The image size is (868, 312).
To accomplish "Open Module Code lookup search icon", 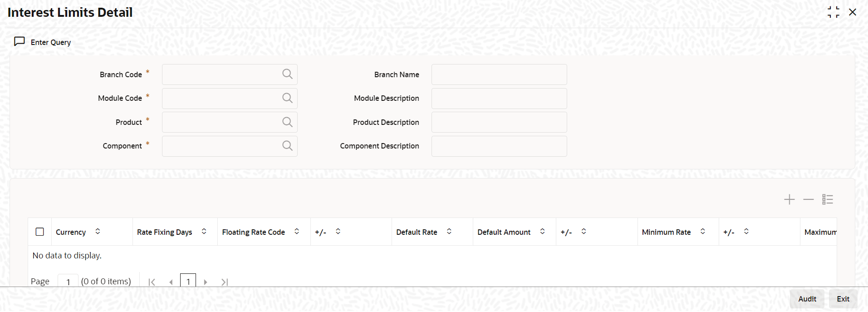I will click(287, 98).
